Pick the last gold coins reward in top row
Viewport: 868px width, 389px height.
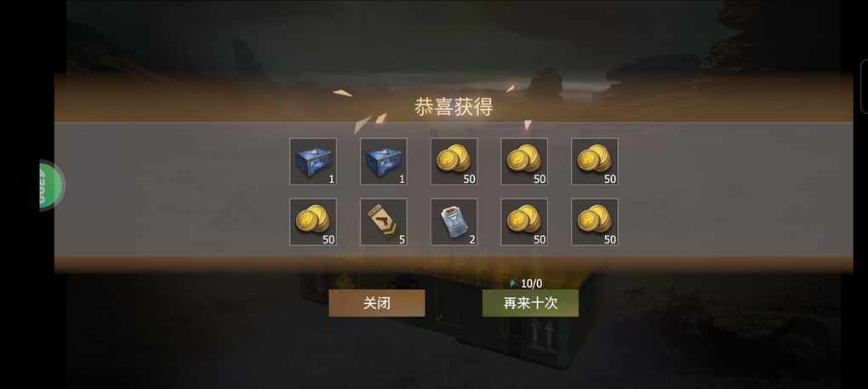pyautogui.click(x=595, y=161)
